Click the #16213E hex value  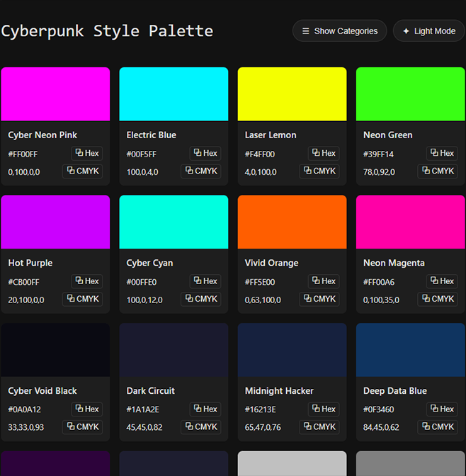click(261, 409)
